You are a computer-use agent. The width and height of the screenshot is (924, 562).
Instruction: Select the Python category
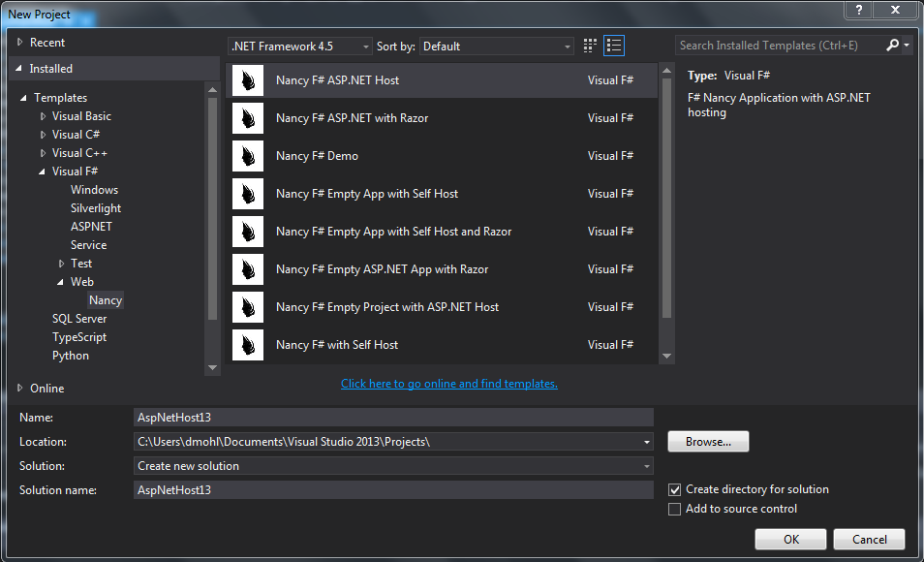point(71,356)
